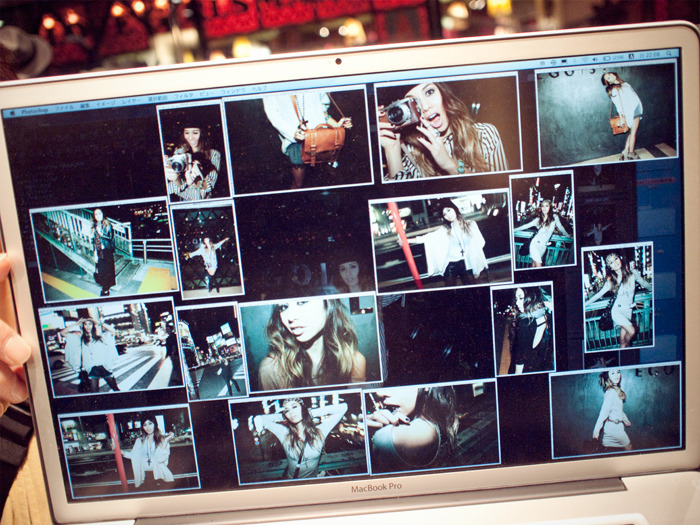Open the イメージ (Image) menu

106,104
